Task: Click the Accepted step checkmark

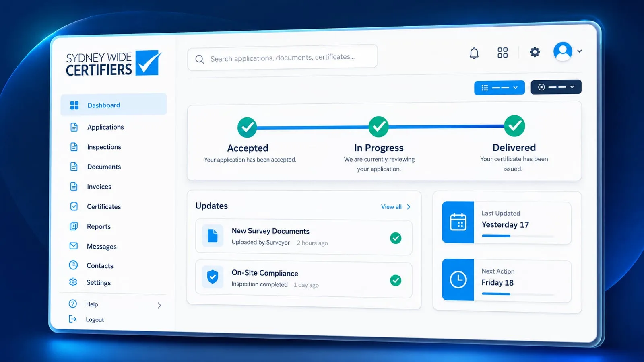Action: 247,128
